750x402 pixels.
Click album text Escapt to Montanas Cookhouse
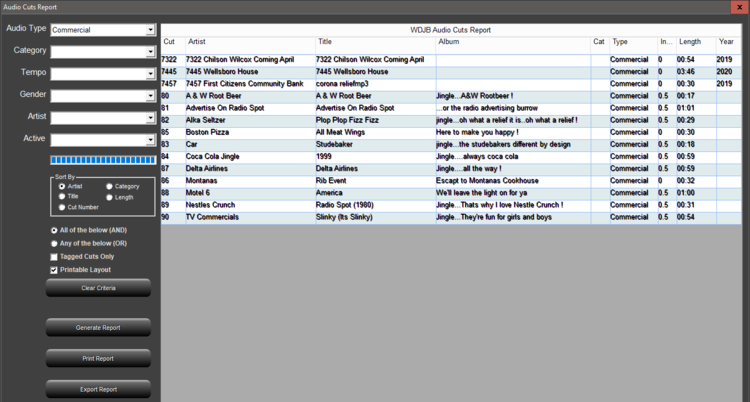[487, 180]
